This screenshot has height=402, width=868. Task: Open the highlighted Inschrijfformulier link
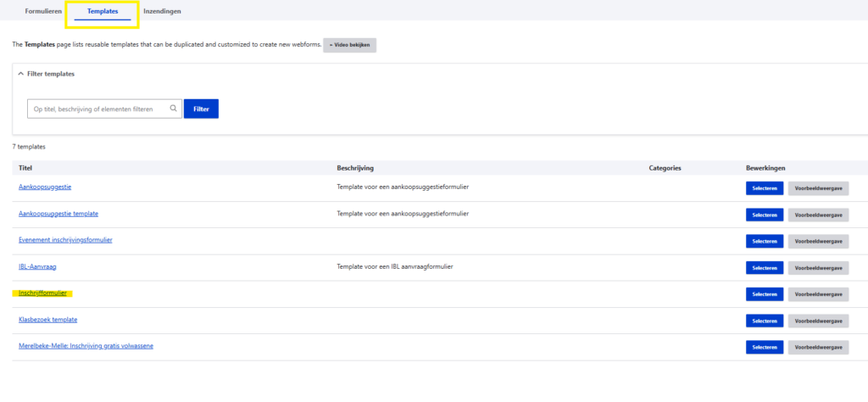[42, 293]
